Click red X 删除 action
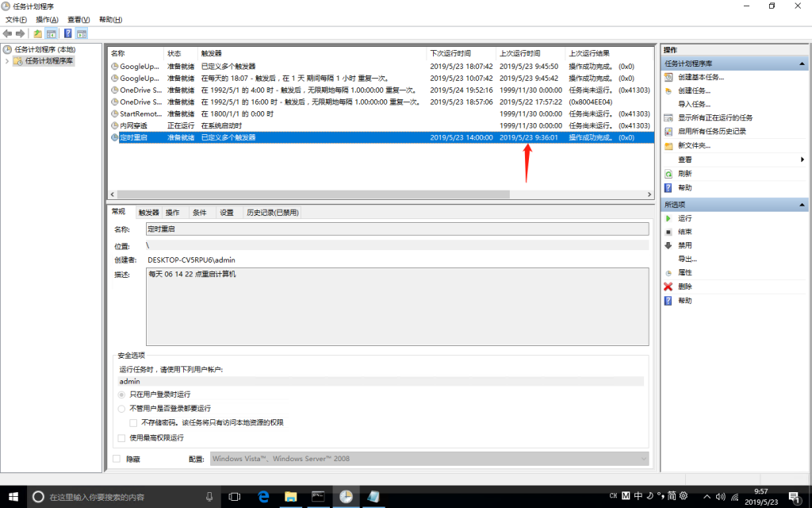Image resolution: width=812 pixels, height=508 pixels. pos(684,286)
